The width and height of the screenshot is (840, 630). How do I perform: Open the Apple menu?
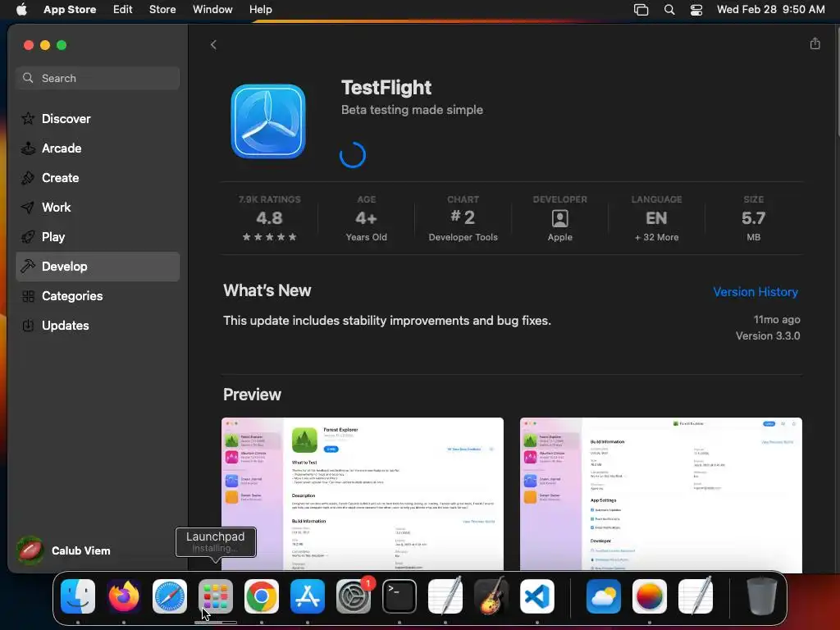21,9
